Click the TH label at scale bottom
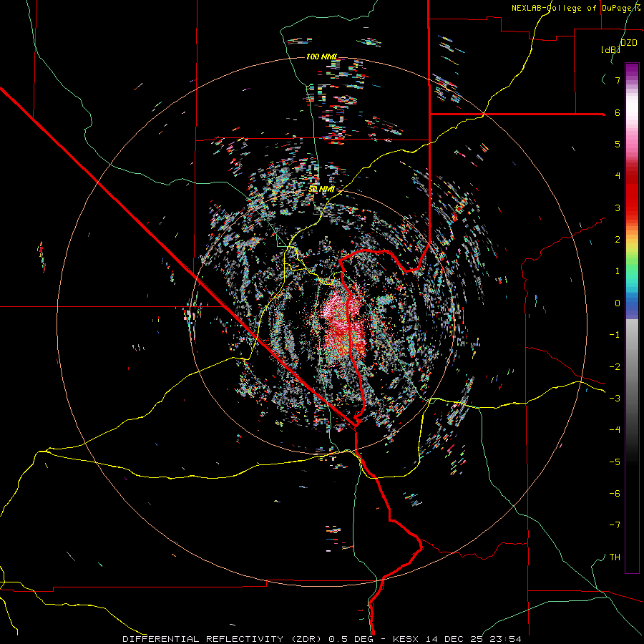The width and height of the screenshot is (644, 644). coord(615,557)
